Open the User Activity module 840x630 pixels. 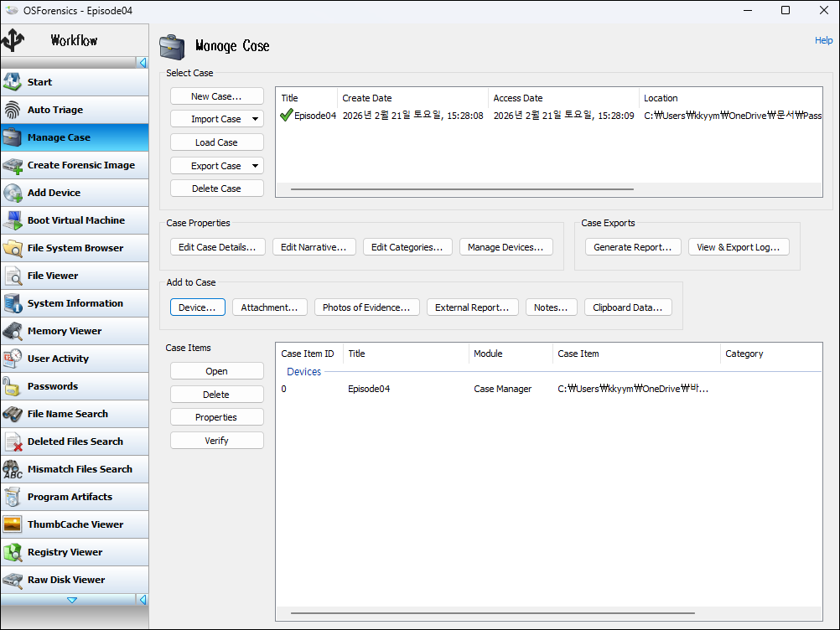(75, 359)
